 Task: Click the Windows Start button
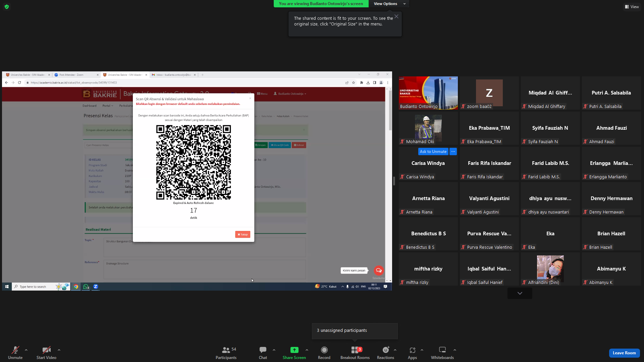7,287
